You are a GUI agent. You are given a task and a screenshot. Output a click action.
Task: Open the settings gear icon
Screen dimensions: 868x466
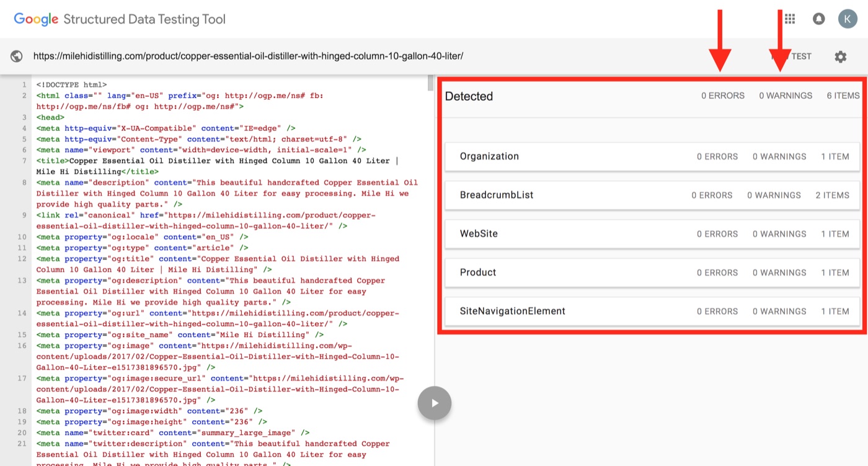point(840,56)
